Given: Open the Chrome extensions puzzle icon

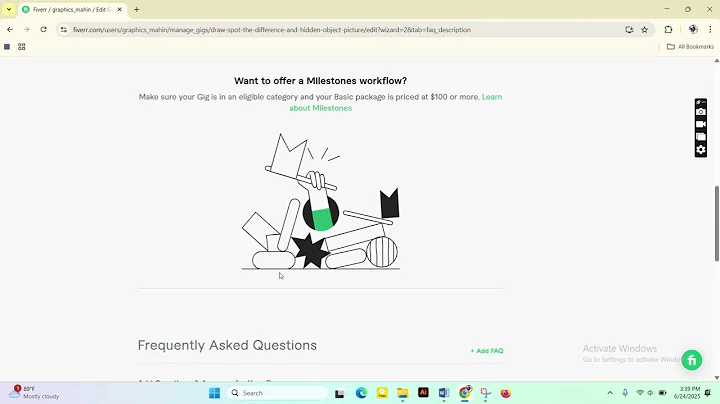Looking at the screenshot, I should pyautogui.click(x=668, y=30).
